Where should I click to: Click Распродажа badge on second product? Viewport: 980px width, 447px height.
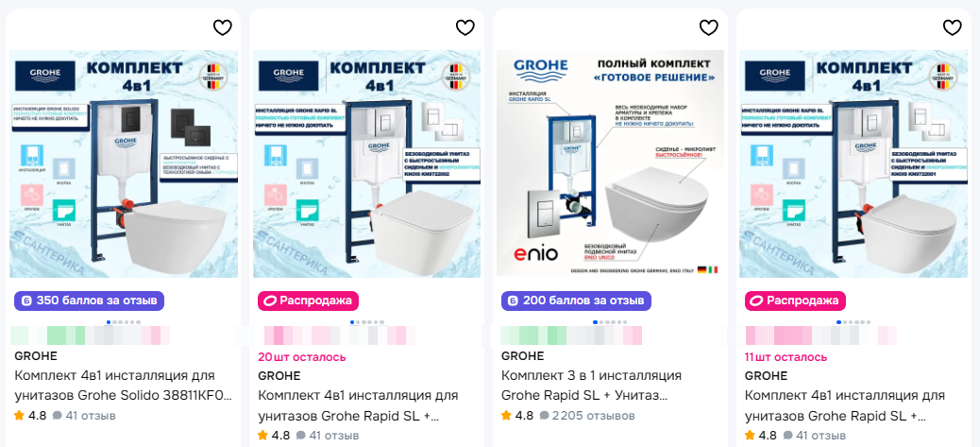(308, 301)
